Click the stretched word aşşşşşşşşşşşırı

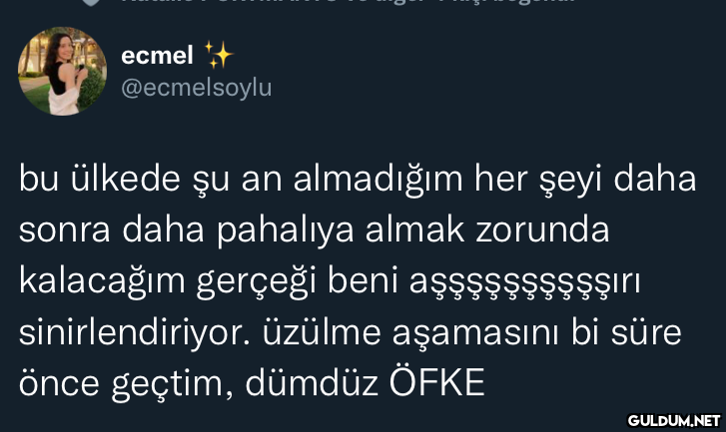point(525,282)
